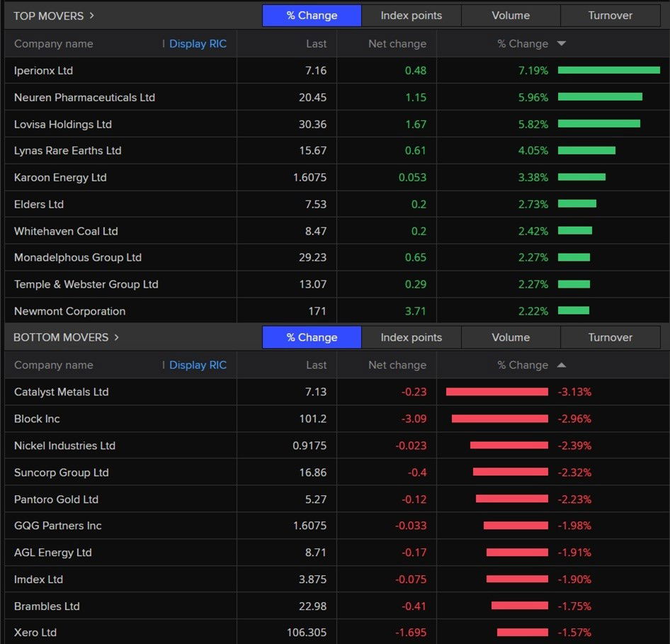The image size is (670, 644).
Task: Select Xero Ltd row
Action: [x=35, y=633]
